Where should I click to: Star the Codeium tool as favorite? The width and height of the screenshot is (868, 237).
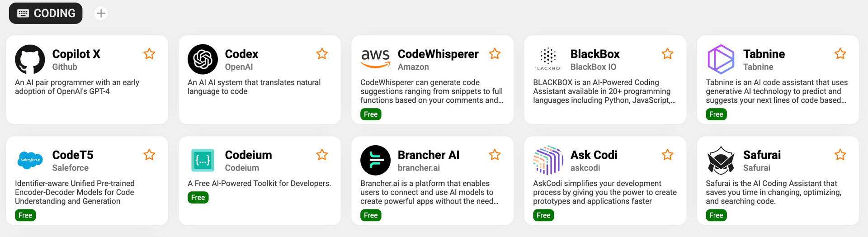coord(322,155)
